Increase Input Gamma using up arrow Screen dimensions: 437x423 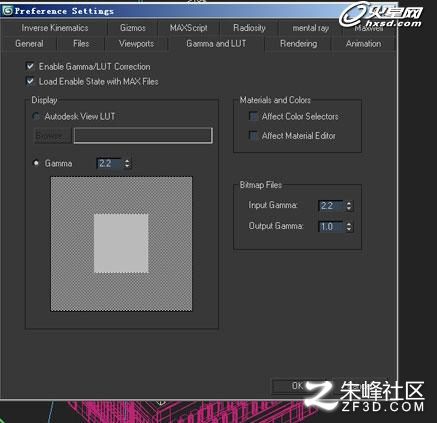(349, 203)
